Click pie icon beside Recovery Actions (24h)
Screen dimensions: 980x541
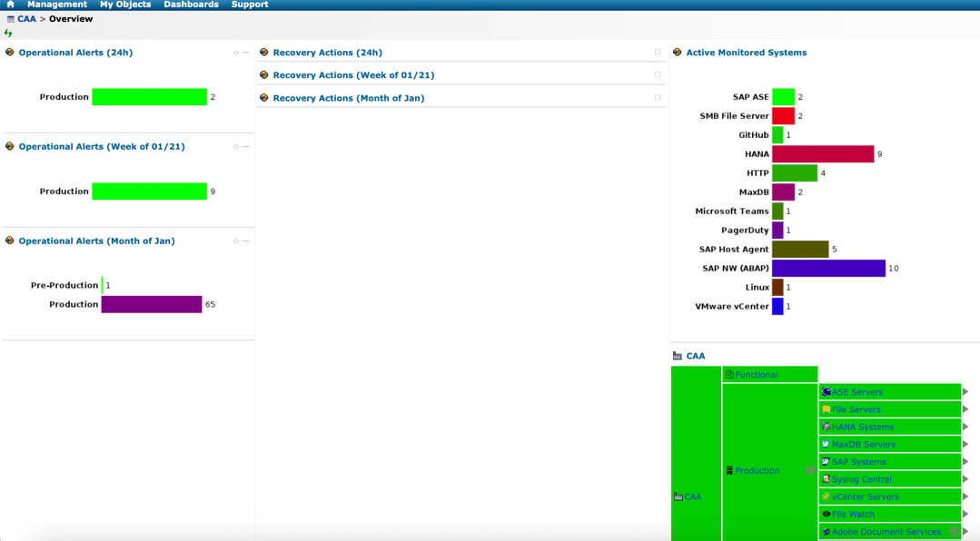[263, 53]
